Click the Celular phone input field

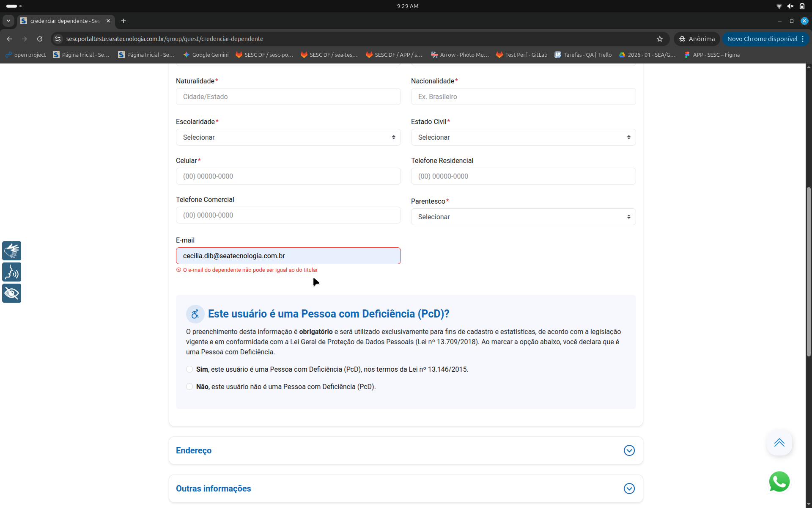coord(288,176)
